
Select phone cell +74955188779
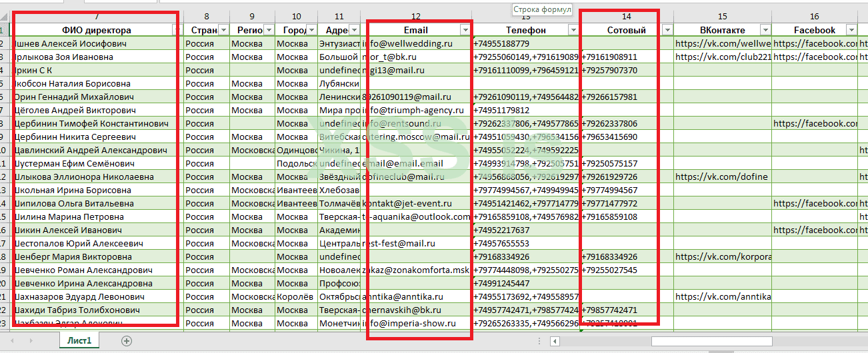526,43
